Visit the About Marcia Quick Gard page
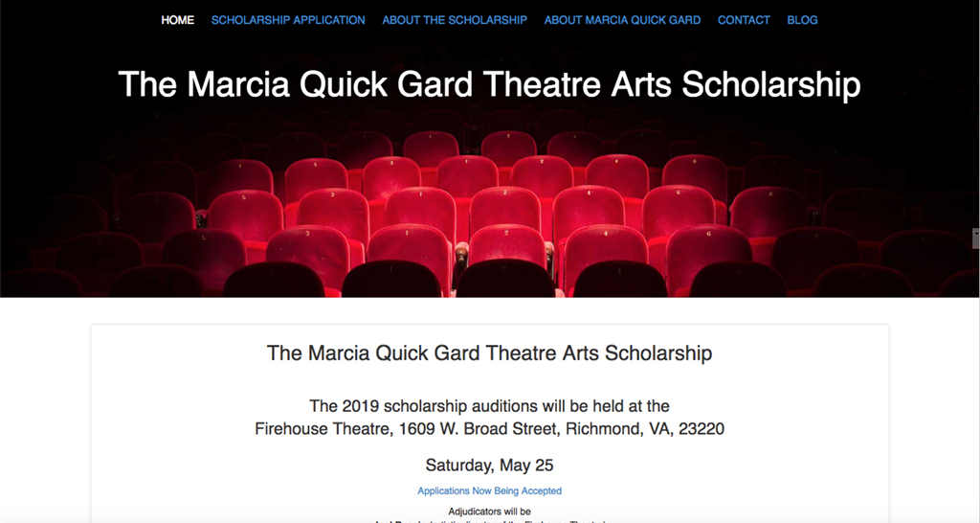This screenshot has width=980, height=523. [622, 20]
